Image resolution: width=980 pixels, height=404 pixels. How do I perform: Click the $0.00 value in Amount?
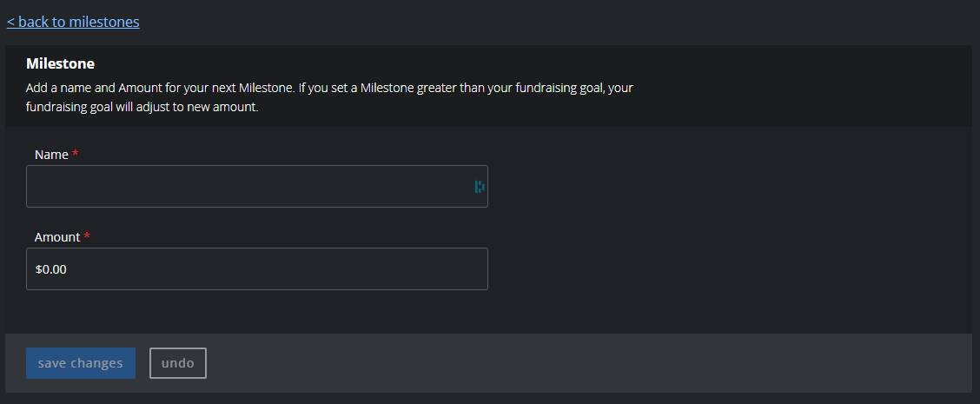(x=51, y=269)
